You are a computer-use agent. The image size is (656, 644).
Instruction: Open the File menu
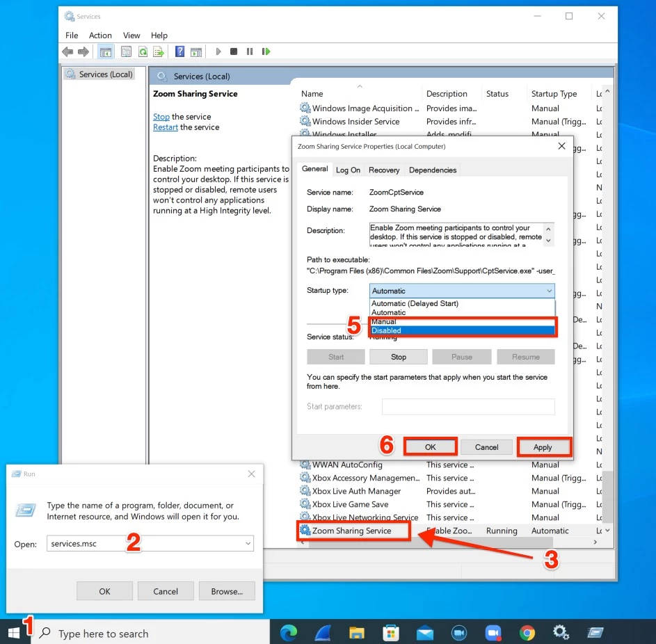tap(72, 35)
